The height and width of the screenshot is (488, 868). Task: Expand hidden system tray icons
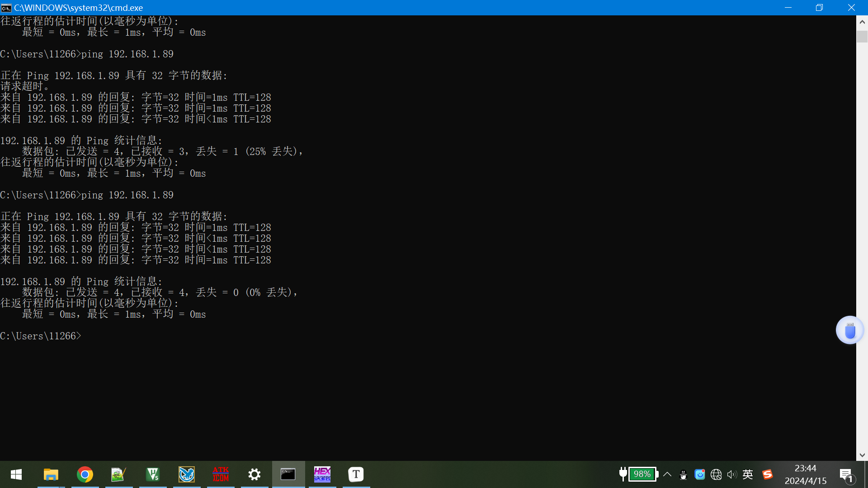click(x=668, y=474)
